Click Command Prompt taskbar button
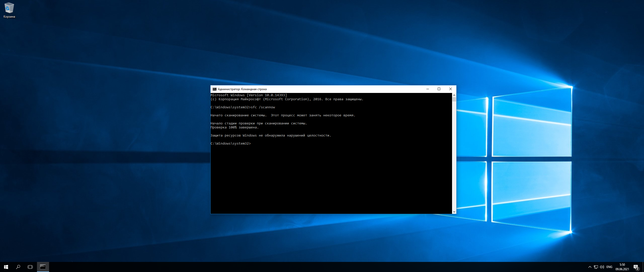Viewport: 644px width, 272px height. coord(43,267)
